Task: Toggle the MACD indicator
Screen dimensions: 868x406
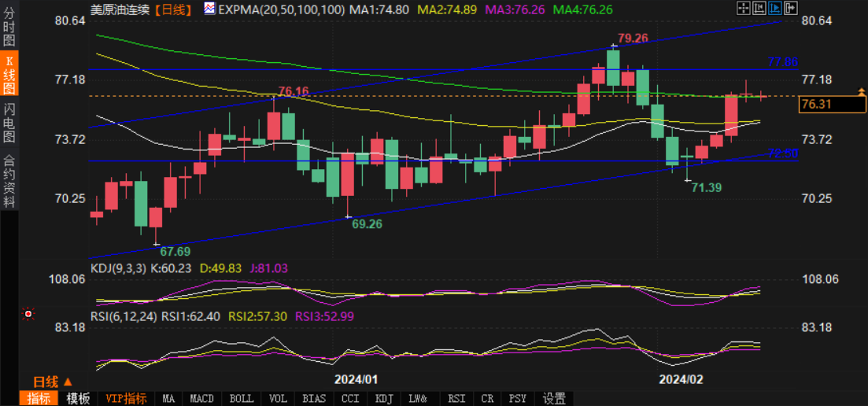Action: [202, 398]
